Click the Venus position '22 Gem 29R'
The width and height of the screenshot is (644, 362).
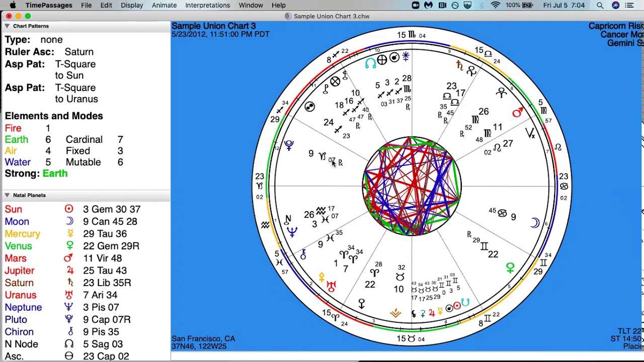click(111, 246)
